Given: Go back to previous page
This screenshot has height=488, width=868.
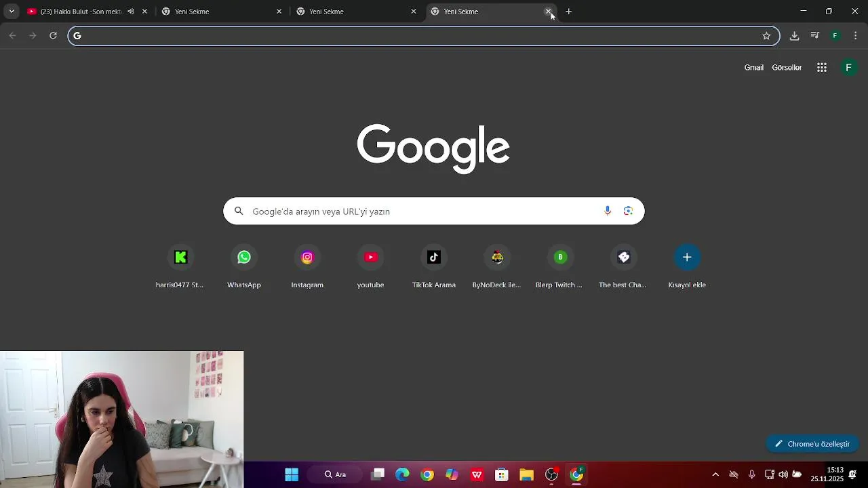Looking at the screenshot, I should pos(12,36).
